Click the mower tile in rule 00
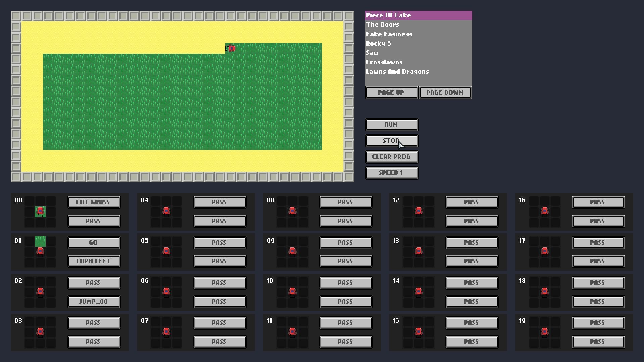This screenshot has width=644, height=362. pyautogui.click(x=40, y=212)
